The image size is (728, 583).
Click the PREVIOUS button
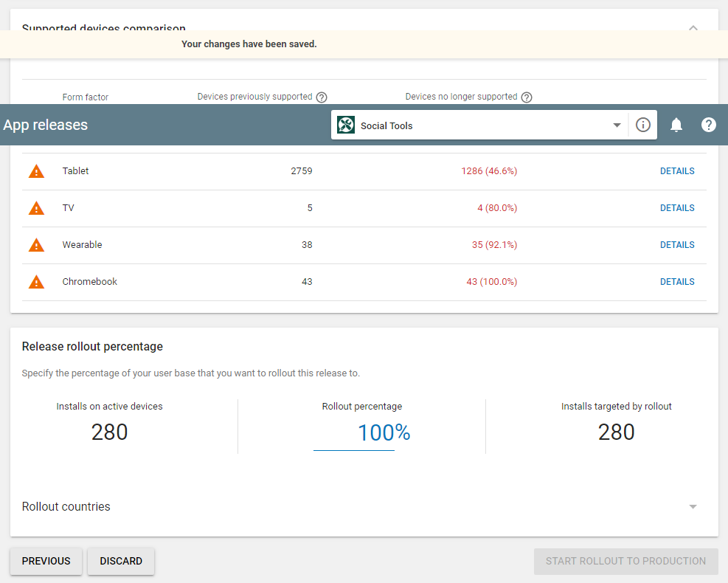46,561
